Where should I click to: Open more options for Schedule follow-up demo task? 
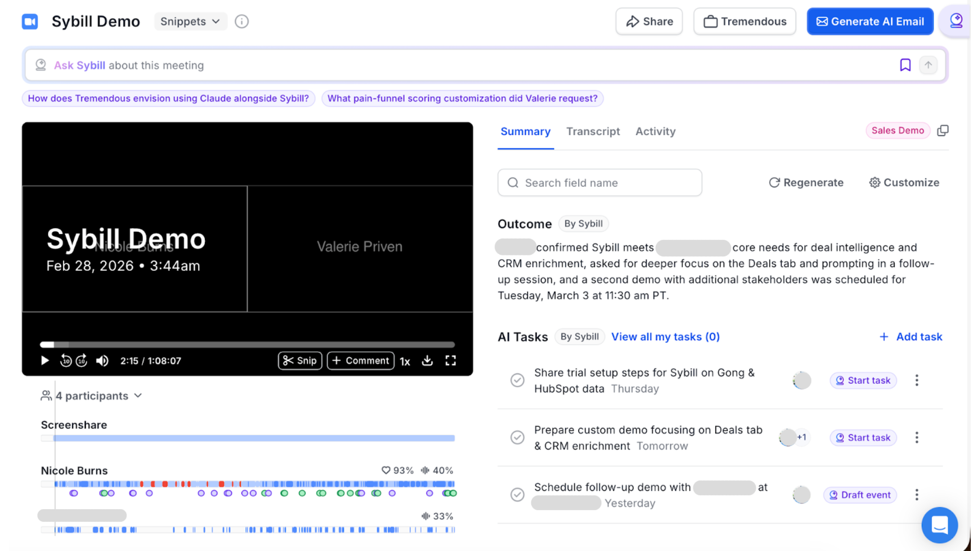pyautogui.click(x=917, y=495)
